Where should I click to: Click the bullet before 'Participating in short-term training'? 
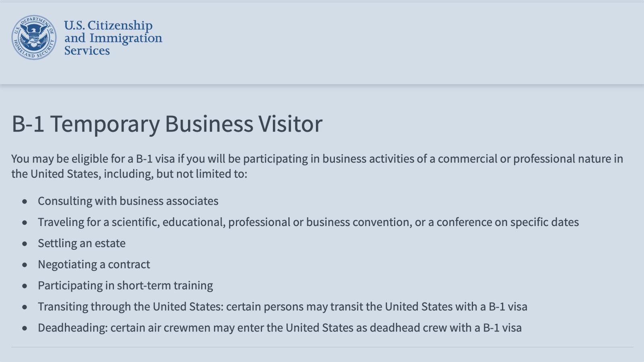25,286
